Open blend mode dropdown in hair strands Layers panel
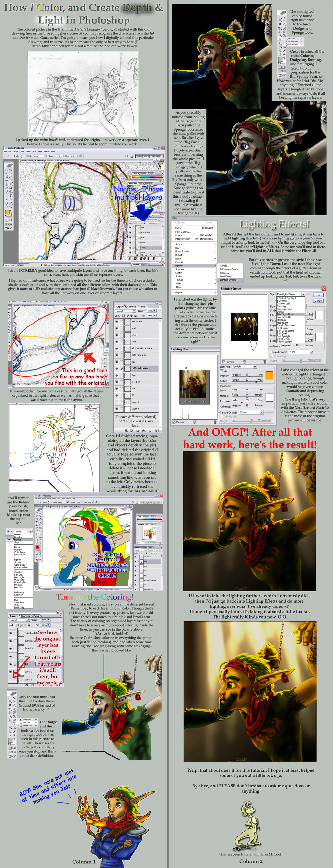The image size is (333, 868). tap(125, 311)
